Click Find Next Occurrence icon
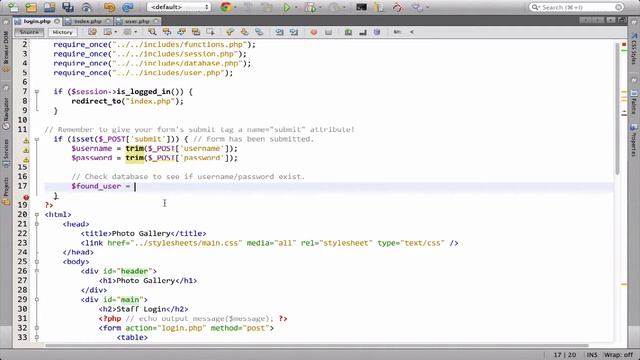Screen dimensions: 640x360 (181, 32)
